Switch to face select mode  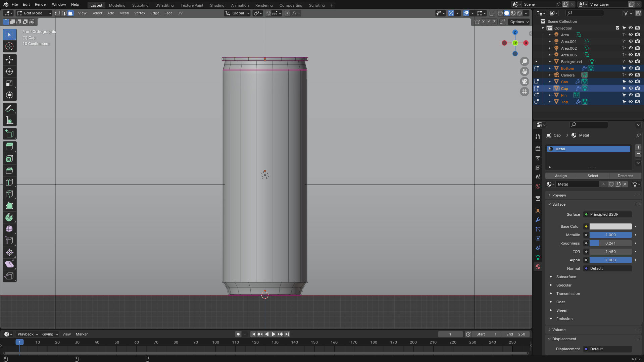(x=70, y=13)
